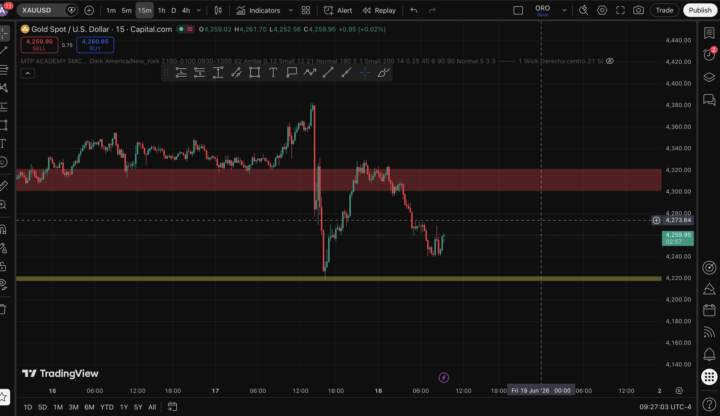Create an Alert from the toolbar
The image size is (720, 416).
[x=338, y=10]
